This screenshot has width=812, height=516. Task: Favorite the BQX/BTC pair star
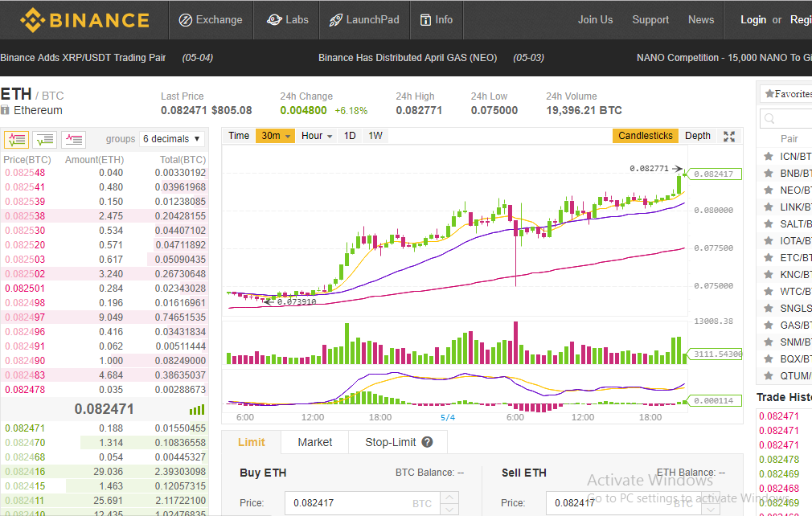coord(769,358)
